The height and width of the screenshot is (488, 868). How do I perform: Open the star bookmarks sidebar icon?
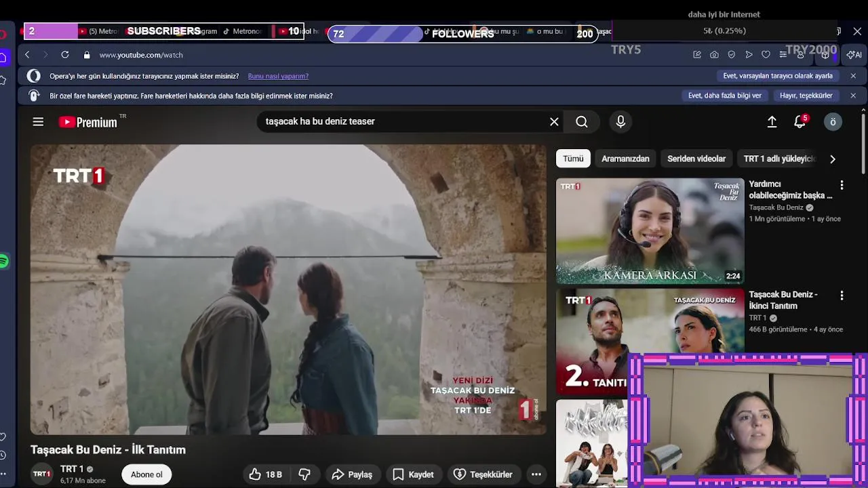(3, 81)
